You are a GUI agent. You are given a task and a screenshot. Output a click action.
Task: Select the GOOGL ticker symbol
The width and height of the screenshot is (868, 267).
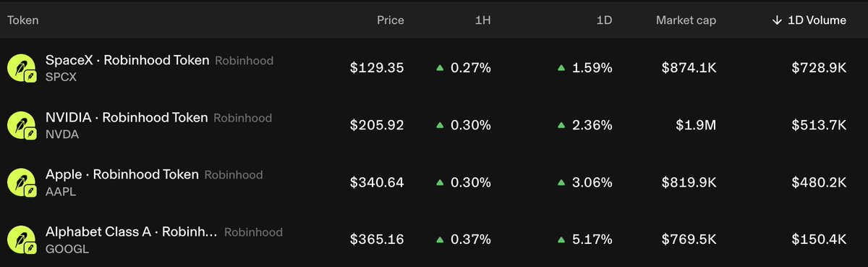coord(61,249)
